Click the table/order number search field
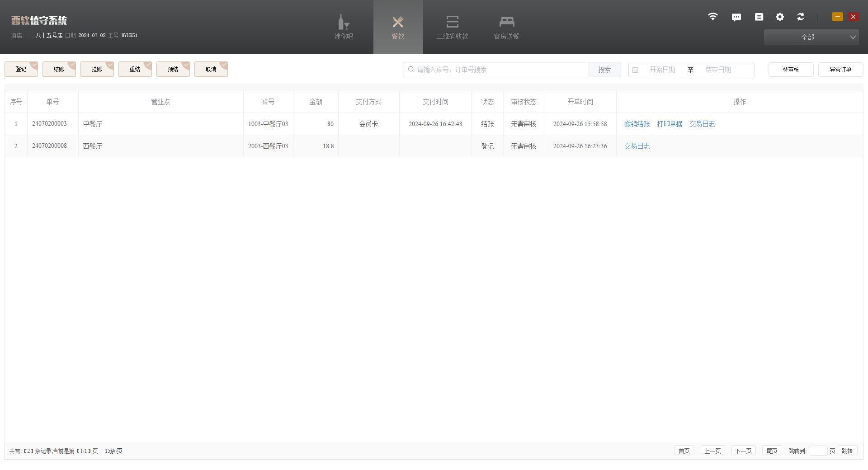Screen dimensions: 868x470 click(497, 70)
